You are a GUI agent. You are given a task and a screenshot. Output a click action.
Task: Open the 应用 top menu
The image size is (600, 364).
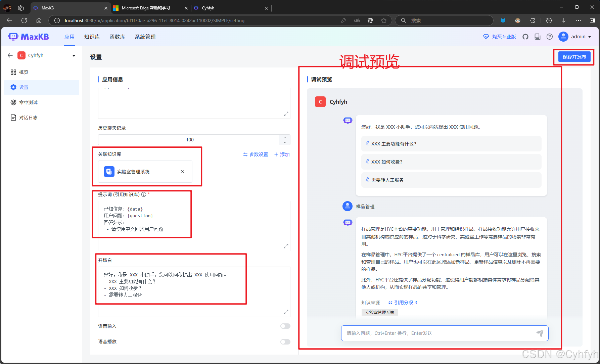pos(70,37)
